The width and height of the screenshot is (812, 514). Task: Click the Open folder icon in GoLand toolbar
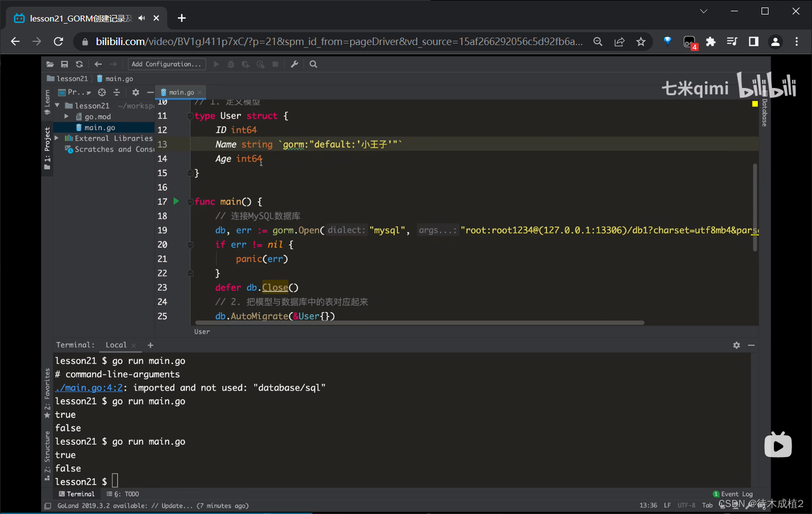[x=50, y=64]
